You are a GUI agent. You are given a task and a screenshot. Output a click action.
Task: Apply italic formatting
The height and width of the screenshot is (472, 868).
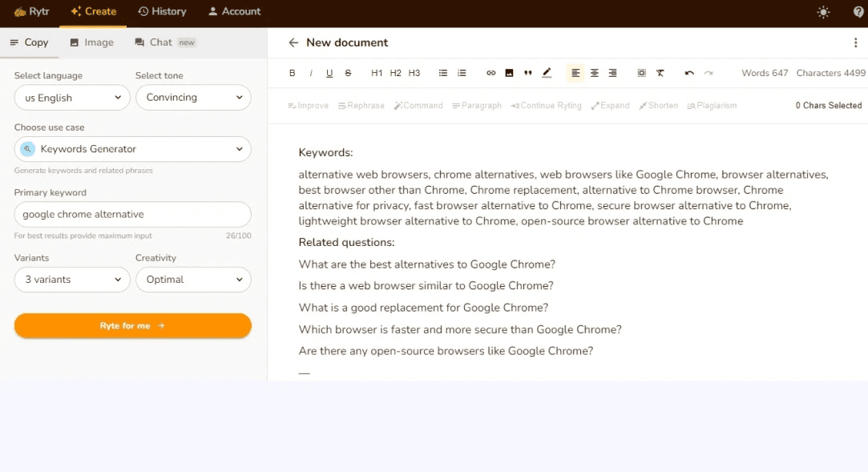tap(310, 73)
